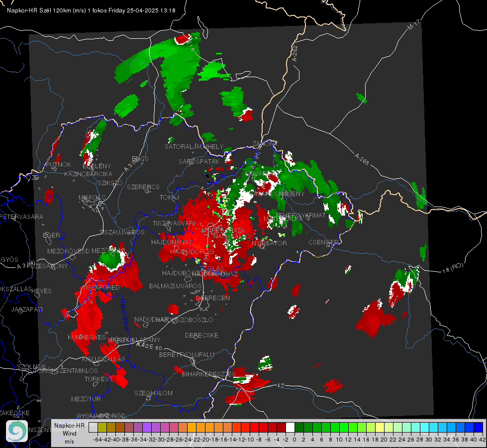487x448 pixels.
Task: Click the BERETTYÓÚJFALU label
Action: pos(187,354)
